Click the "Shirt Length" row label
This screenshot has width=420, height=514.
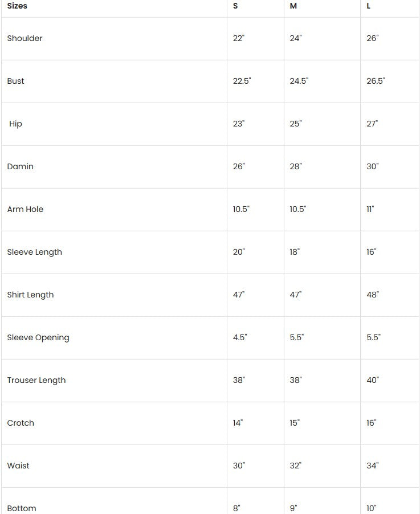30,295
